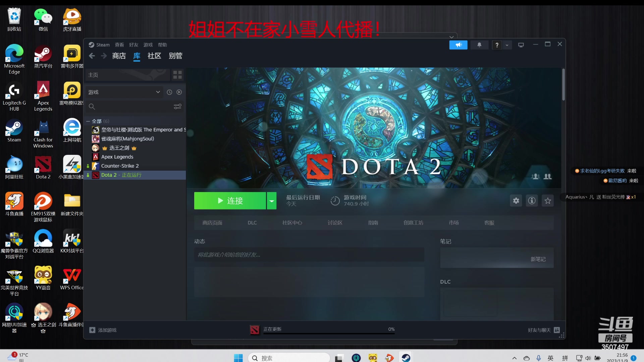Open 好友与聊天 friends and chat
Screen dimensions: 644x362
pos(544,330)
